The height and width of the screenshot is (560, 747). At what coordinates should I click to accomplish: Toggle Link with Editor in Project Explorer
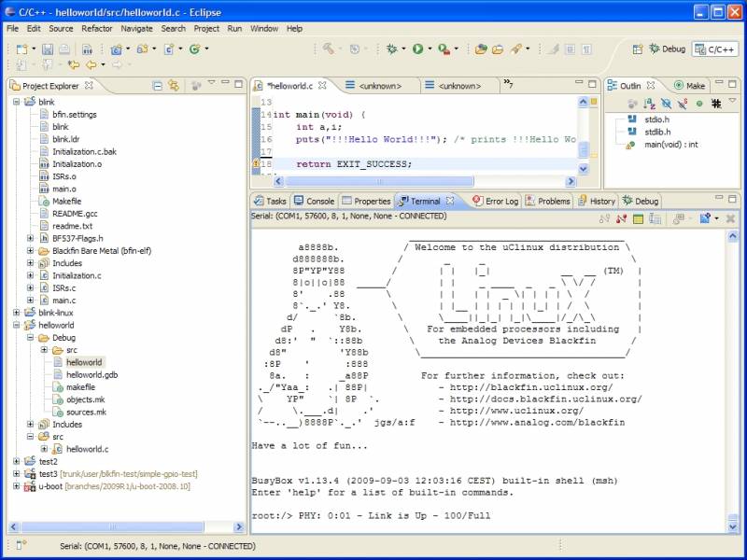point(174,86)
